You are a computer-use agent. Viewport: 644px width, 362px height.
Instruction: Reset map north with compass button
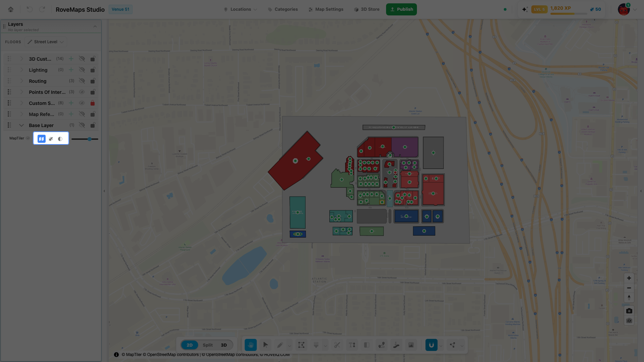[x=629, y=298]
